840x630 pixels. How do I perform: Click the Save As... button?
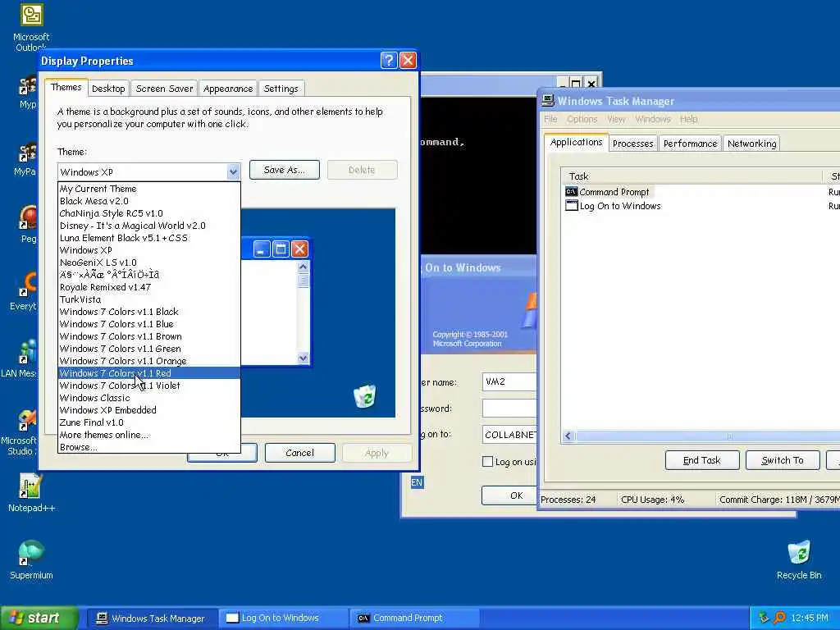click(285, 170)
